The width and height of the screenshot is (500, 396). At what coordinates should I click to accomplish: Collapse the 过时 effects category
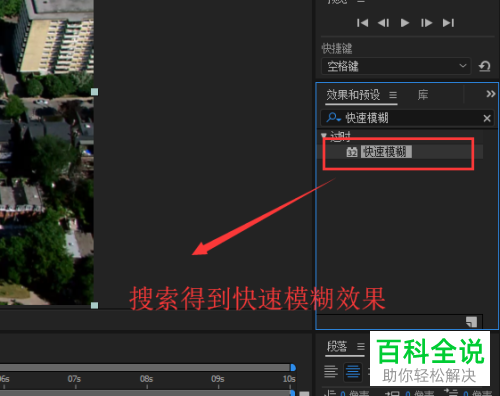[x=323, y=135]
